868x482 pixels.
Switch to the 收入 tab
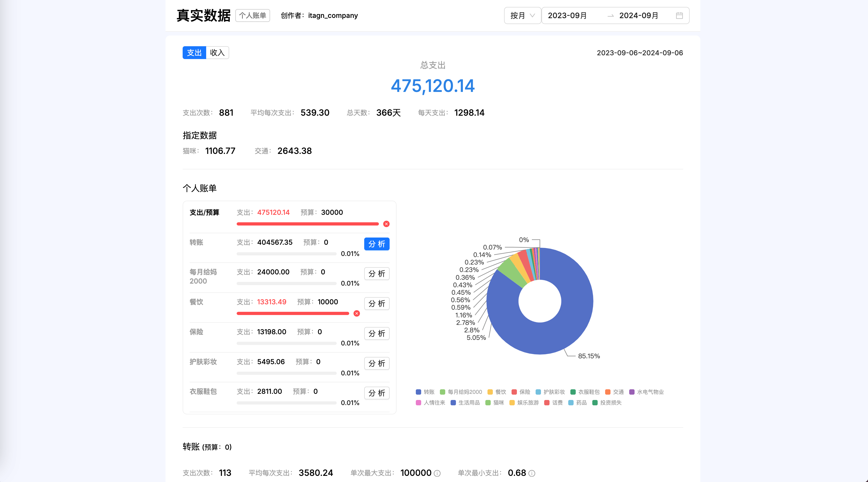coord(217,53)
